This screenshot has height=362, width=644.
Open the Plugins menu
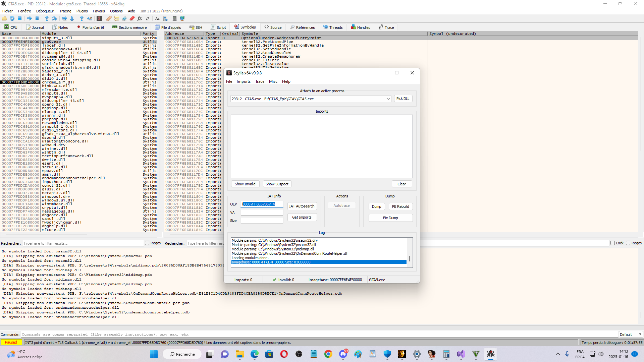coord(82,11)
